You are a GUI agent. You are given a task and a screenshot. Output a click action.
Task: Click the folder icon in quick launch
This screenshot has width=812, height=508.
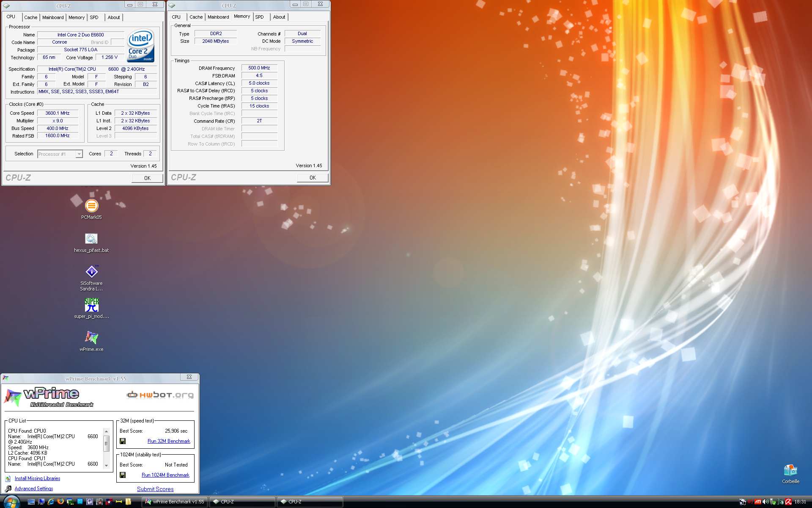tap(128, 502)
